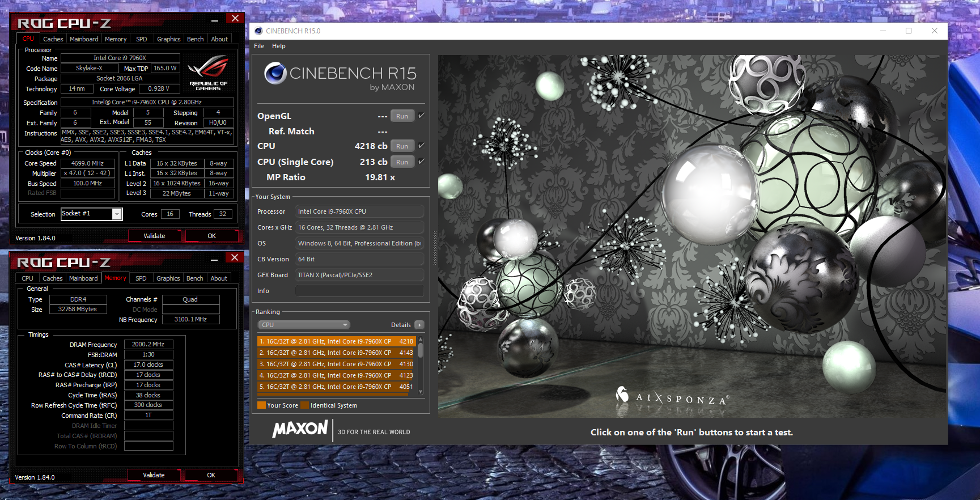Click the AIXSPONZA logo in the render
Viewport: 980px width, 500px height.
coord(672,396)
